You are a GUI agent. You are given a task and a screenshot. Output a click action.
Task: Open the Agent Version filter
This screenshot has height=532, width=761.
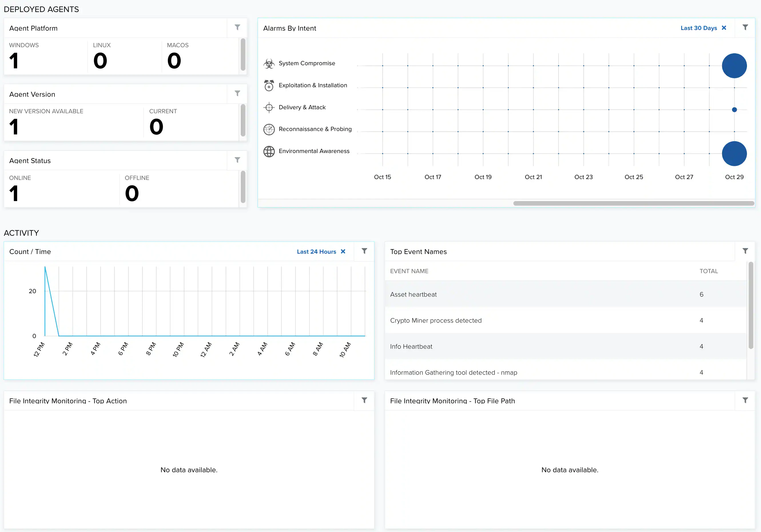coord(237,94)
